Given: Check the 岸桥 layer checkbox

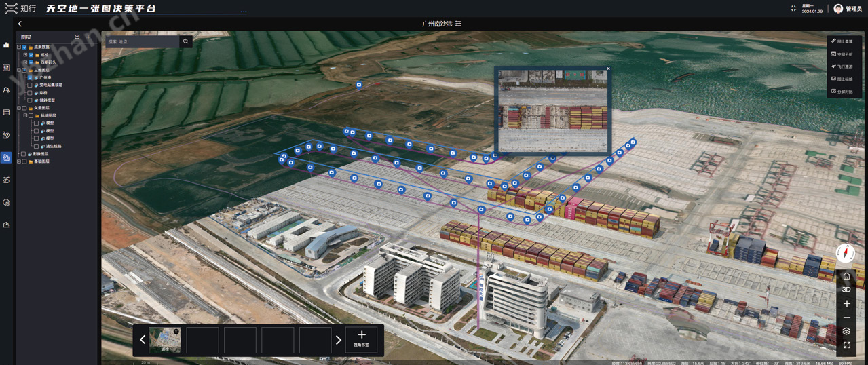Looking at the screenshot, I should pos(30,93).
